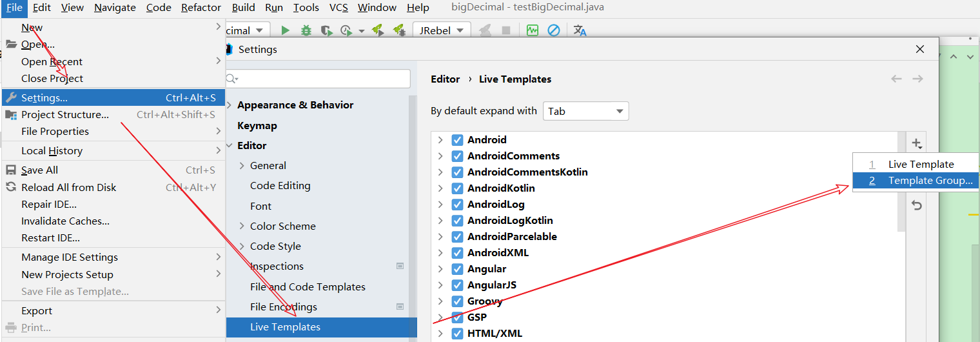Click the Debug bug icon
The image size is (980, 342).
point(306,30)
